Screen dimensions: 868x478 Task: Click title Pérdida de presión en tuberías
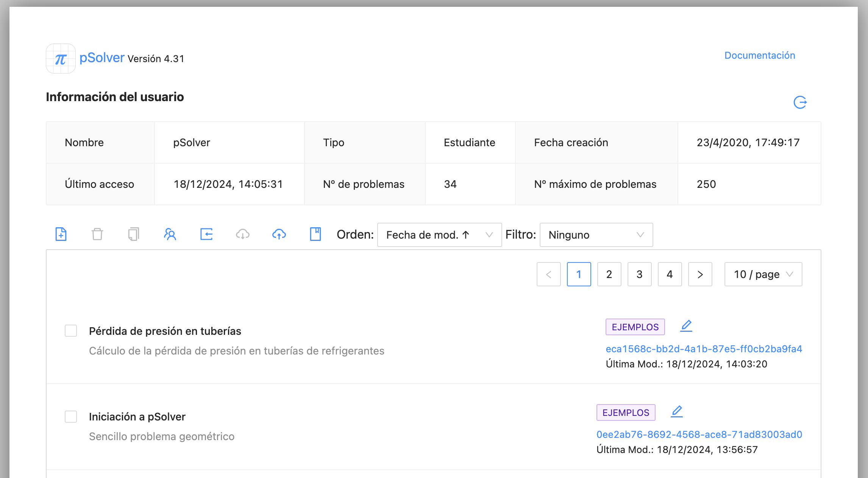[x=165, y=331]
